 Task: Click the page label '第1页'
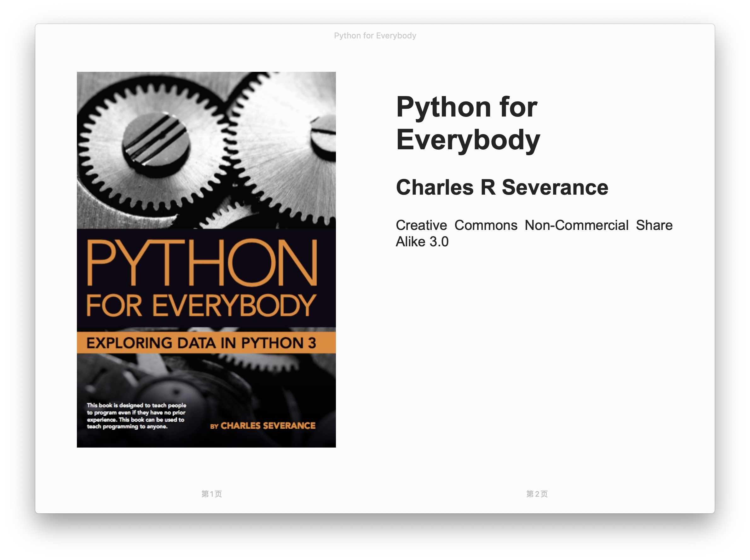211,494
